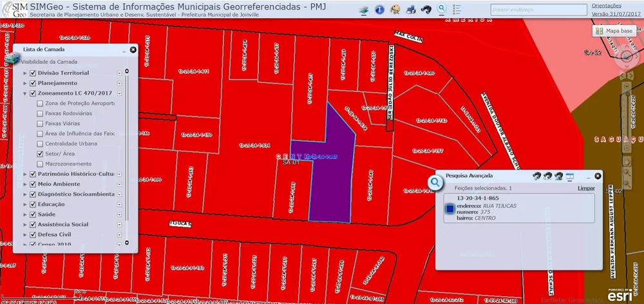The height and width of the screenshot is (304, 644).
Task: Open the legend list icon
Action: (457, 10)
